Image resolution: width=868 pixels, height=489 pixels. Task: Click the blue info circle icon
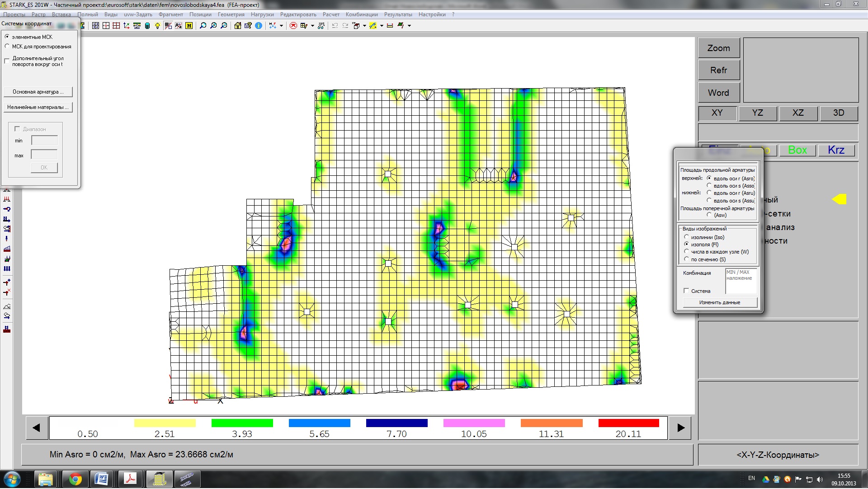[x=259, y=26]
